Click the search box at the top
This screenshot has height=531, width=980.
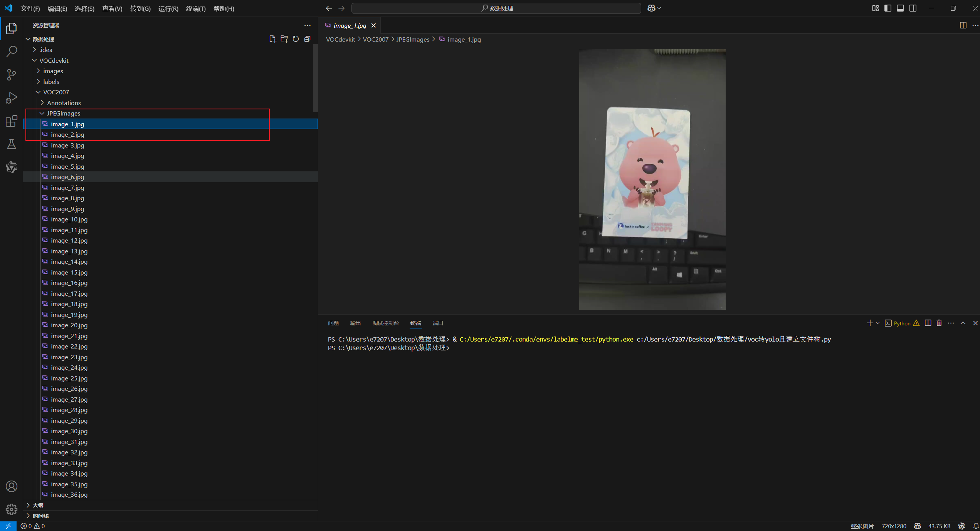pyautogui.click(x=497, y=8)
